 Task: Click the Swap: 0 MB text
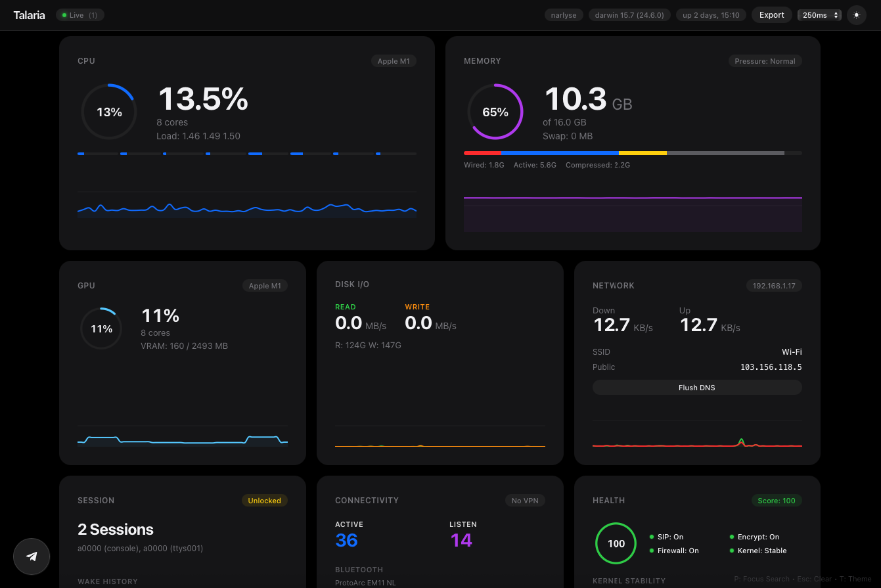coord(568,136)
